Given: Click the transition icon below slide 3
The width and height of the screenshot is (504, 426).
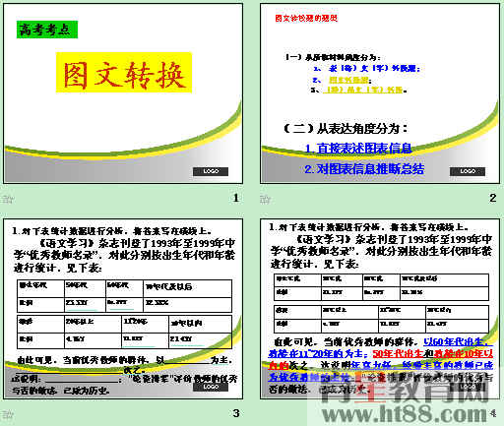Looking at the screenshot, I should coord(7,414).
